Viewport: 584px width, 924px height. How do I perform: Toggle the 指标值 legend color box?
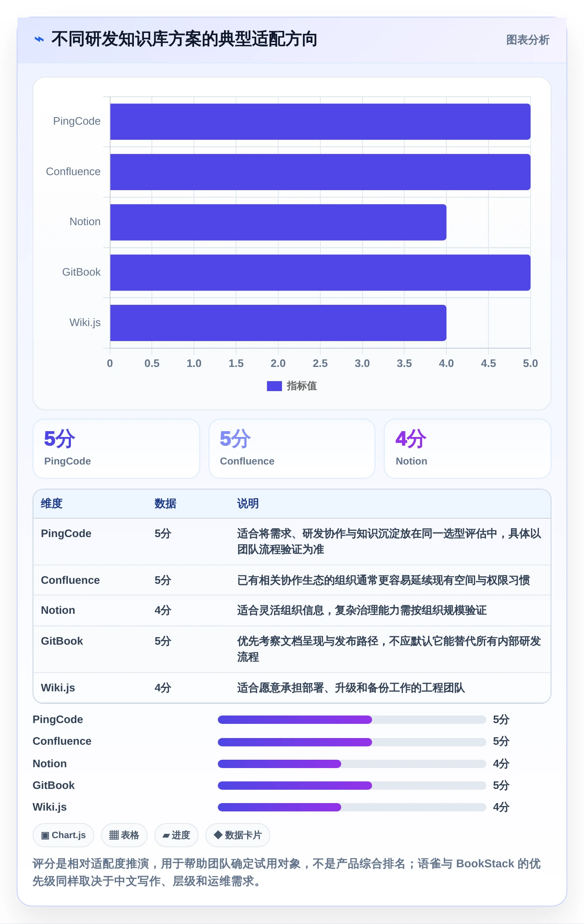(x=274, y=386)
